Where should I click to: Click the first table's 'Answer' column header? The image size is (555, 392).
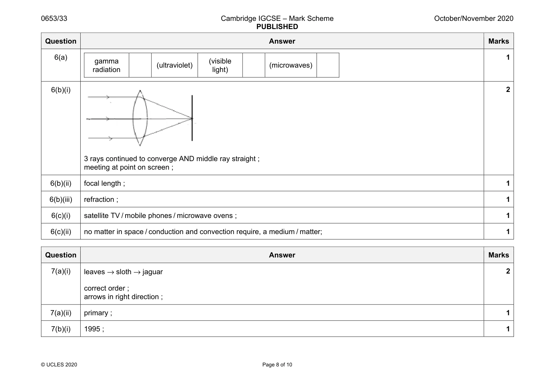(282, 41)
